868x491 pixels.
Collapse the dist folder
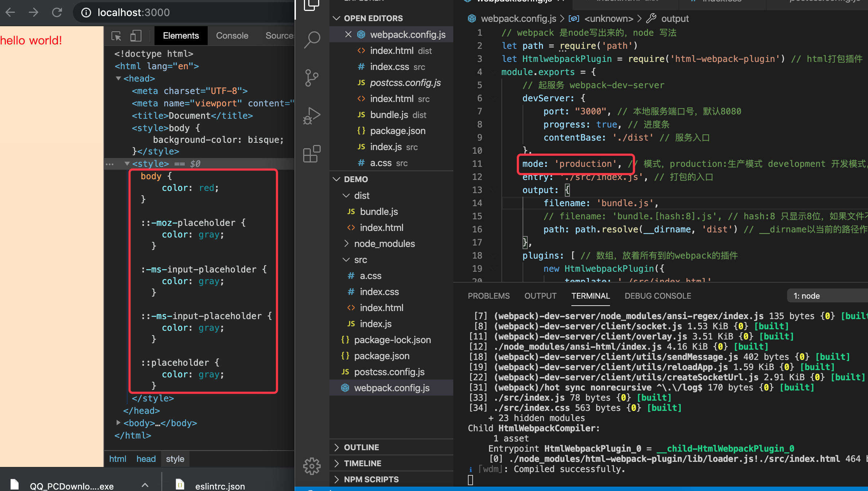[391, 196]
